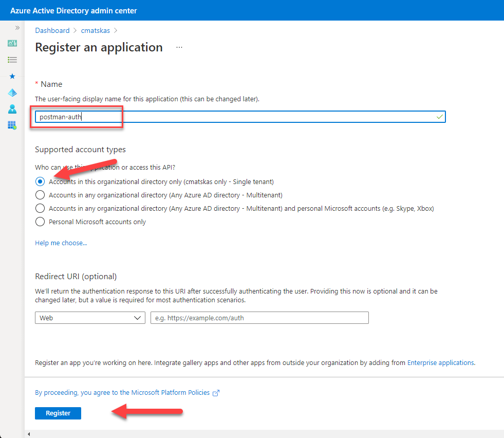Select Multitenant and personal Microsoft accounts option
The image size is (504, 438).
click(x=40, y=208)
